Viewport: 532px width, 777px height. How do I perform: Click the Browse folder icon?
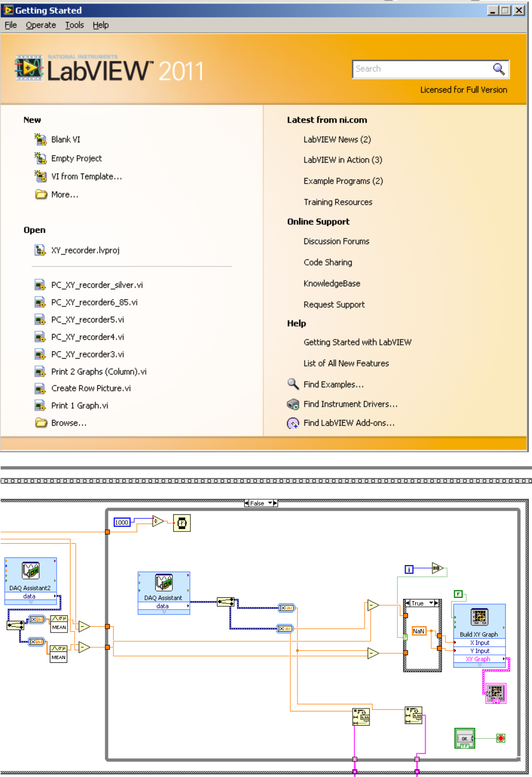coord(41,423)
